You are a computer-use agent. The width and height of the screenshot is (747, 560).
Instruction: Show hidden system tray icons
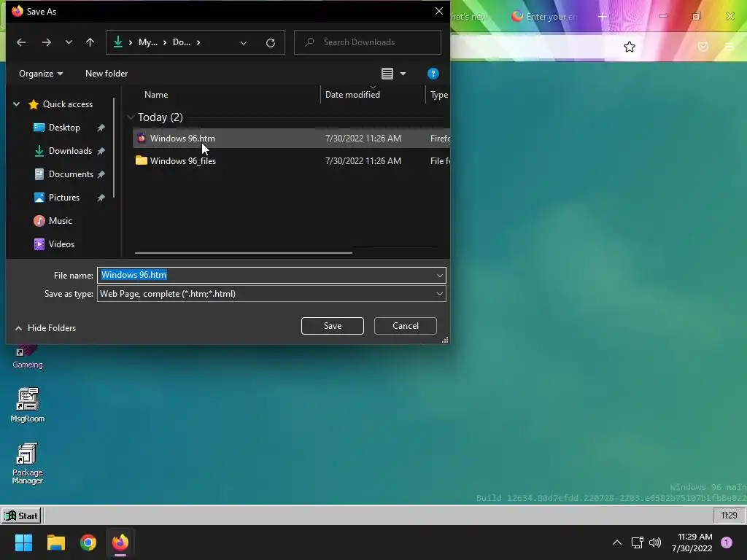(x=617, y=542)
